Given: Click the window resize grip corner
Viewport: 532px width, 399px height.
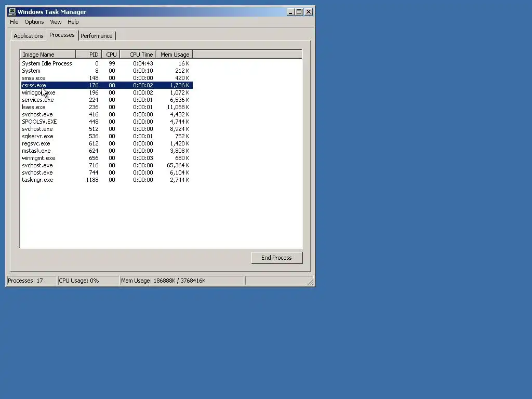Looking at the screenshot, I should pos(311,282).
